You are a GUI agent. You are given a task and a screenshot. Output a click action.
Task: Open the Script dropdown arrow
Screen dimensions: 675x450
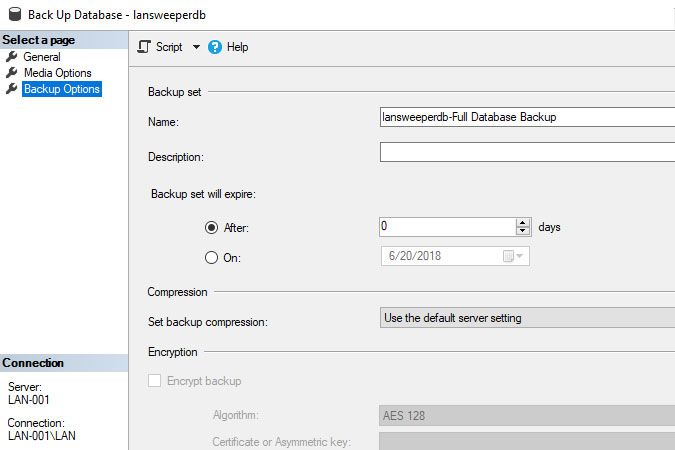tap(196, 47)
